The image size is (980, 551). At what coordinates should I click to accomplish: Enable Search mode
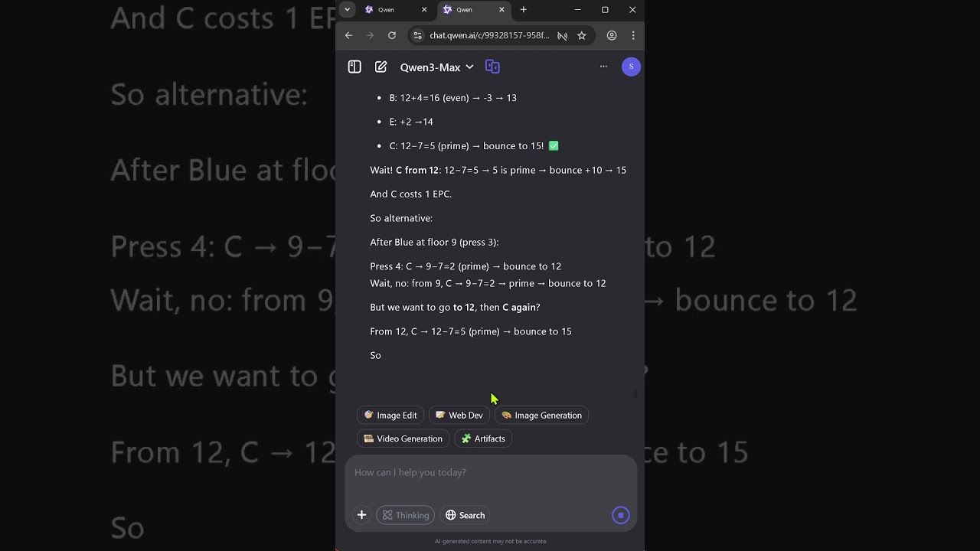465,515
